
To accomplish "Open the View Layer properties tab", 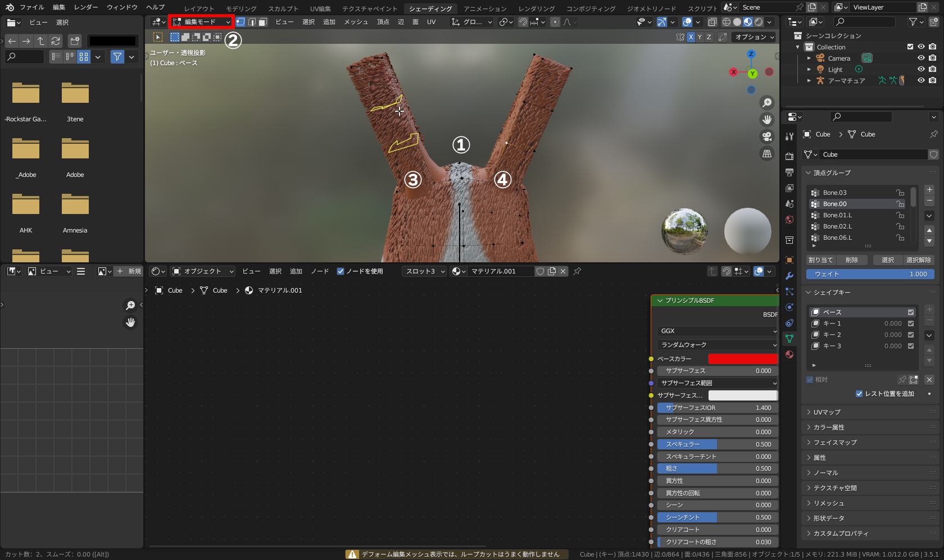I will tap(789, 188).
